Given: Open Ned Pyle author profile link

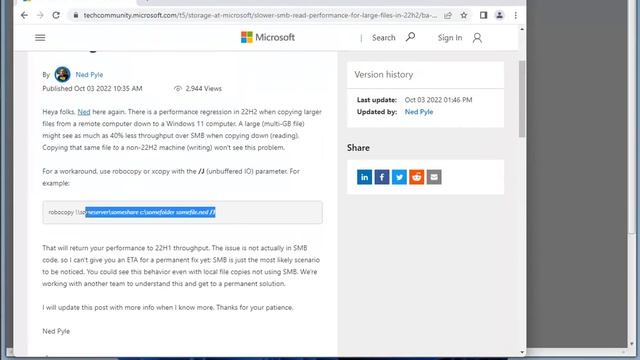Looking at the screenshot, I should point(89,75).
